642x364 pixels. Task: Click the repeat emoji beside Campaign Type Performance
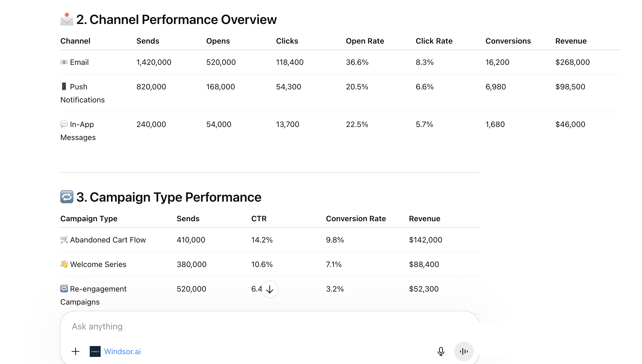(x=67, y=197)
